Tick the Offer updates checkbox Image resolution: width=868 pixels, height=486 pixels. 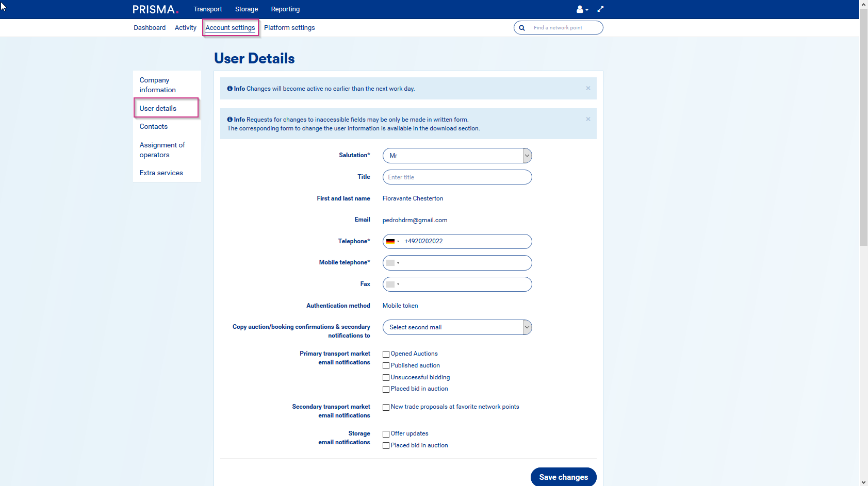pos(386,434)
